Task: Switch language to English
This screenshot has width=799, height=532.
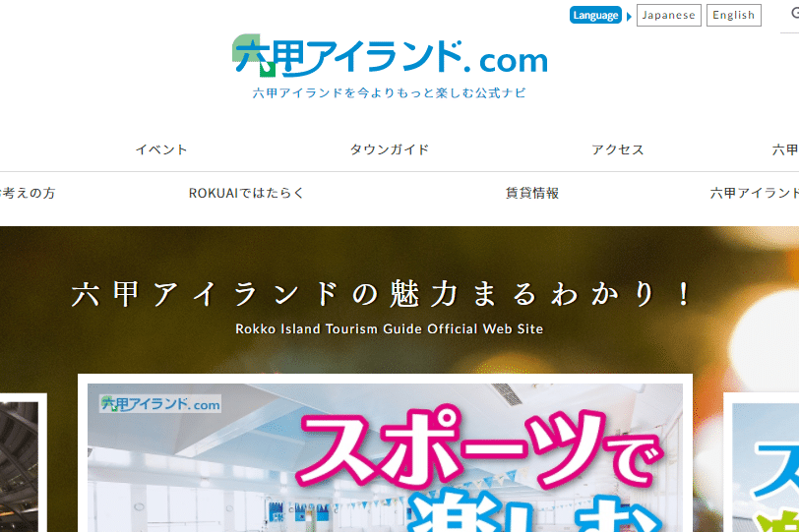Action: tap(734, 16)
